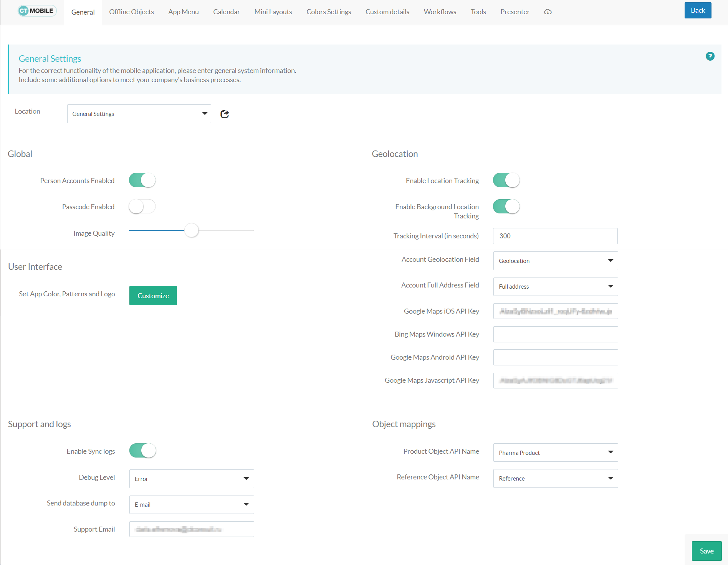This screenshot has height=565, width=728.
Task: Turn off Background Location Tracking
Action: click(506, 207)
